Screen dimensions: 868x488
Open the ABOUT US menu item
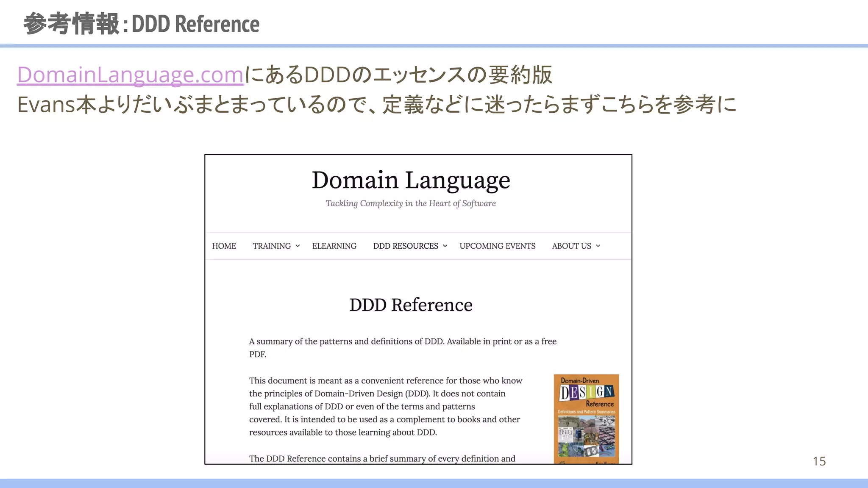[571, 246]
